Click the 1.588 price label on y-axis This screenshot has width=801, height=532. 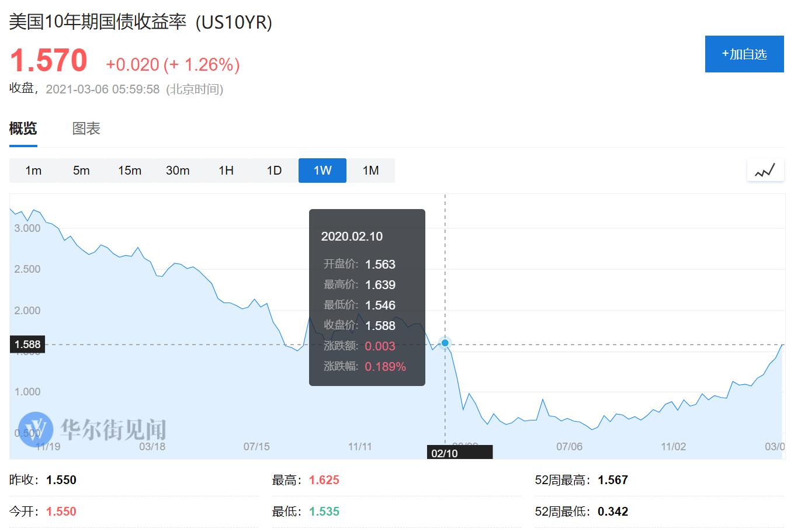pos(27,345)
